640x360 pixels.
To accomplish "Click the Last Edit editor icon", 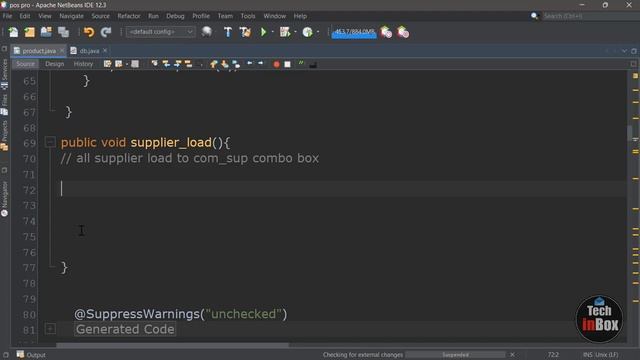I will pyautogui.click(x=107, y=64).
